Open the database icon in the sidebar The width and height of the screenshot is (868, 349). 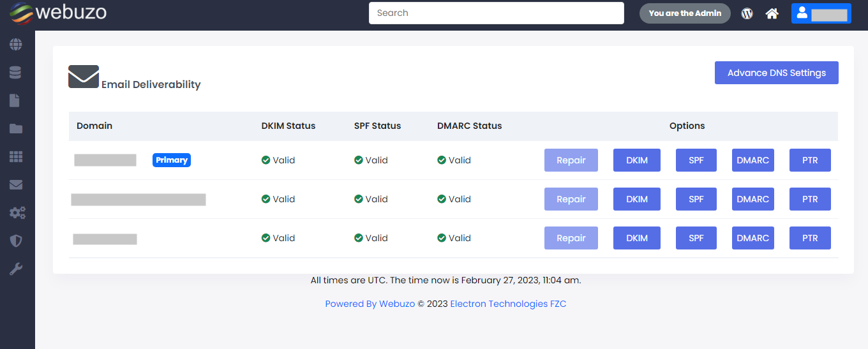[x=16, y=73]
